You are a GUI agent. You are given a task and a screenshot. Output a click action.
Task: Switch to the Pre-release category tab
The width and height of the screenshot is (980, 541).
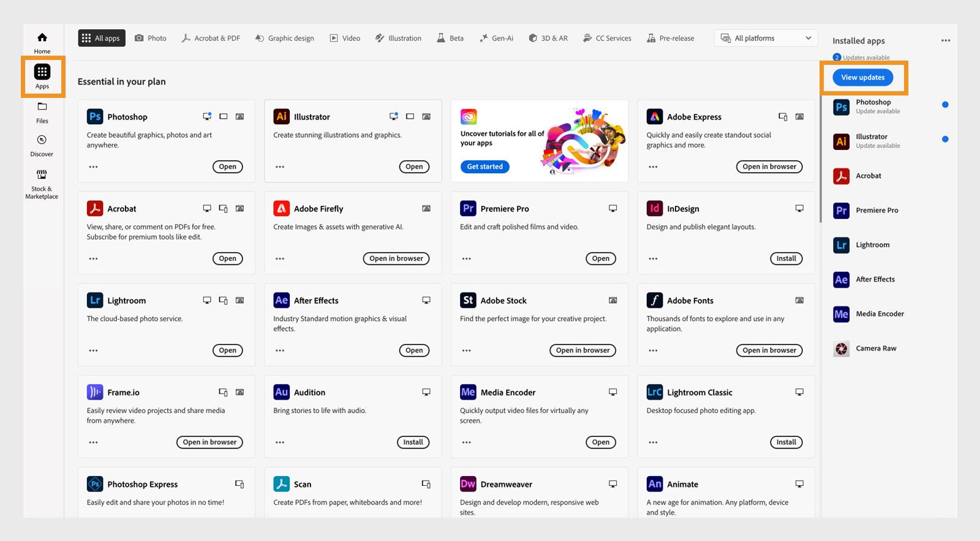pos(671,38)
